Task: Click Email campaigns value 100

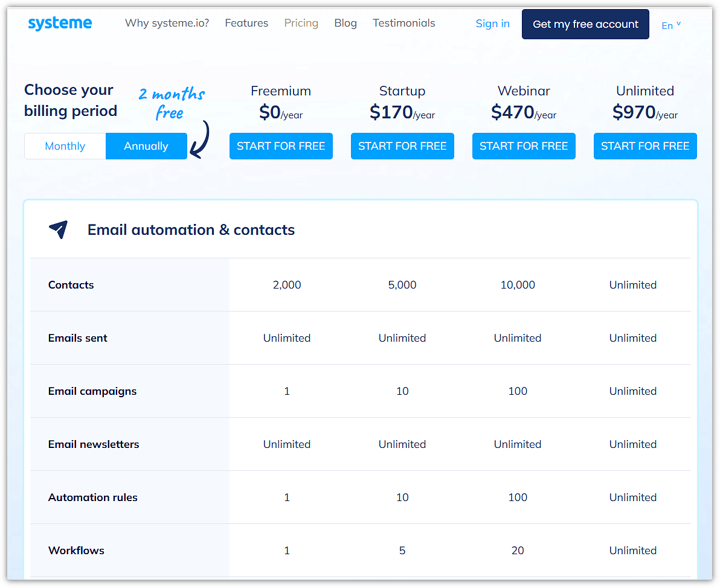Action: pyautogui.click(x=518, y=391)
